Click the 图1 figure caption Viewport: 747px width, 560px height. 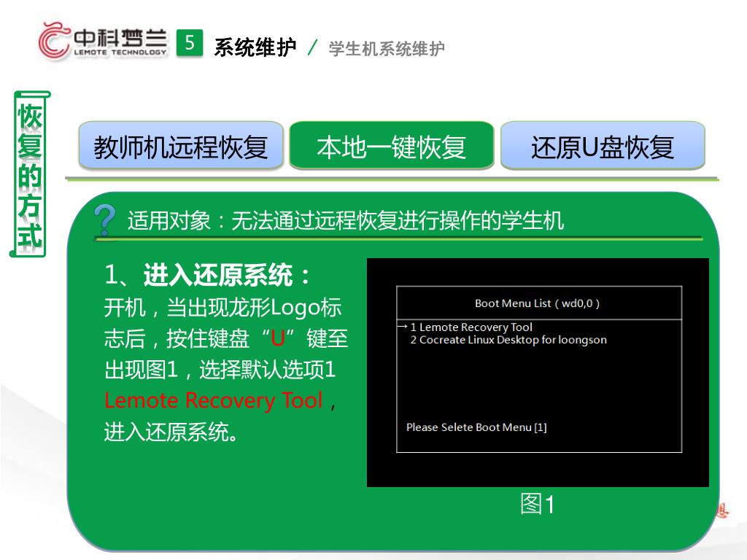click(x=538, y=504)
